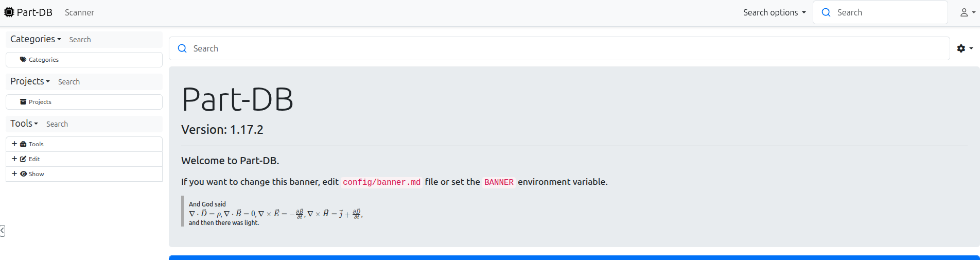This screenshot has height=260, width=980.
Task: Click the archive icon next to Projects
Action: pyautogui.click(x=23, y=102)
